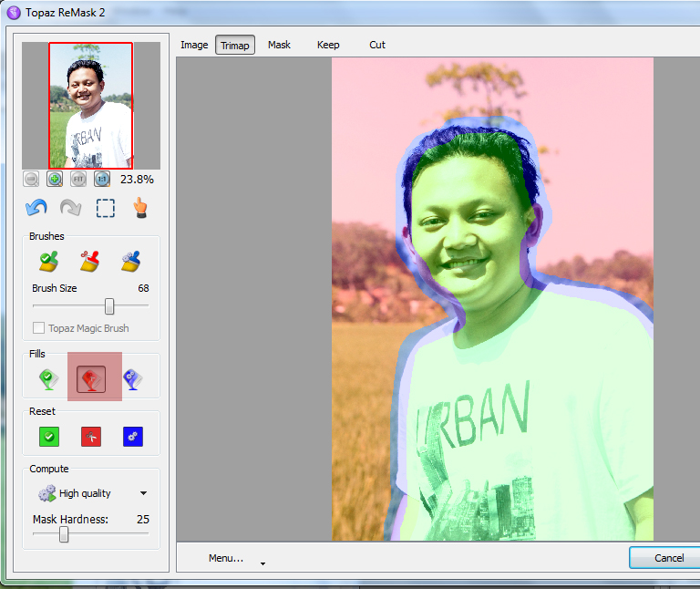Switch to the Cut view tab
Viewport: 700px width, 589px height.
point(377,45)
